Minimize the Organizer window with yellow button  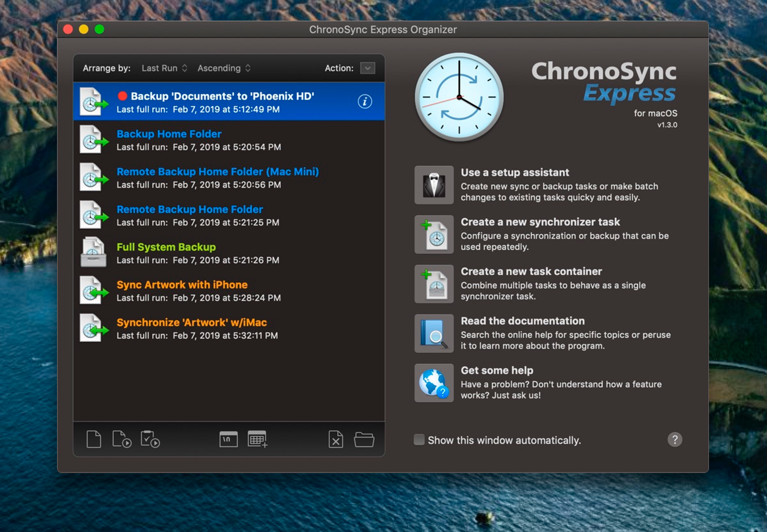coord(84,30)
